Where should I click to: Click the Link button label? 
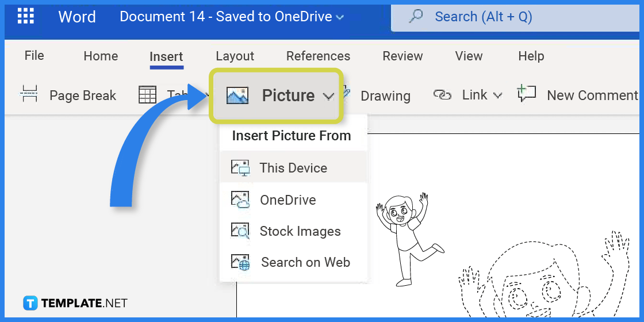474,95
